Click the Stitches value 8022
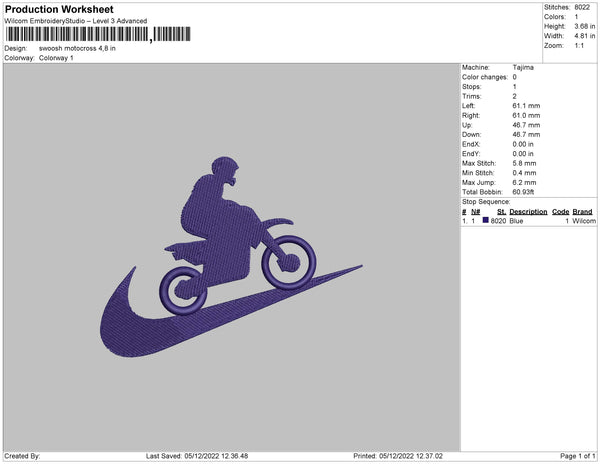 pyautogui.click(x=582, y=7)
